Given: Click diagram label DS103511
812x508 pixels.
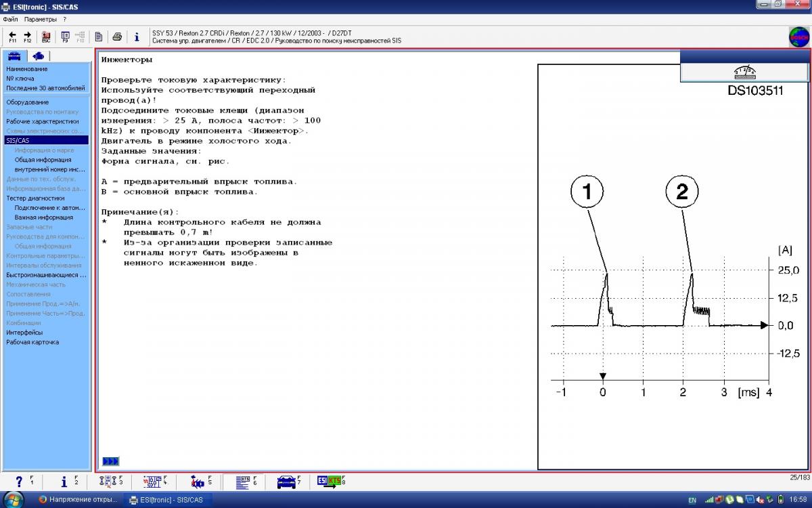Looking at the screenshot, I should pyautogui.click(x=755, y=91).
